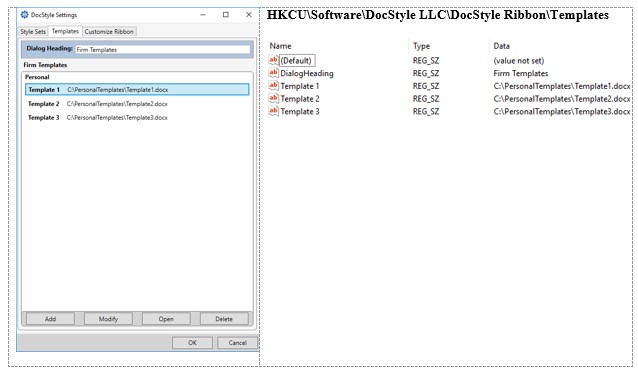Screen dimensions: 638x372
Task: Select the Templates tab
Action: coord(65,31)
